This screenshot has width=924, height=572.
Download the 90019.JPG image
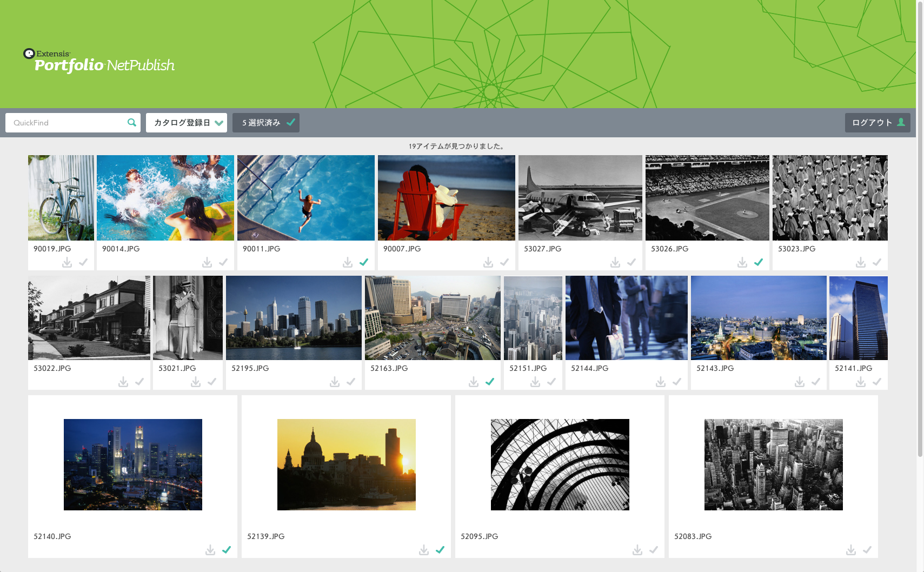tap(67, 262)
